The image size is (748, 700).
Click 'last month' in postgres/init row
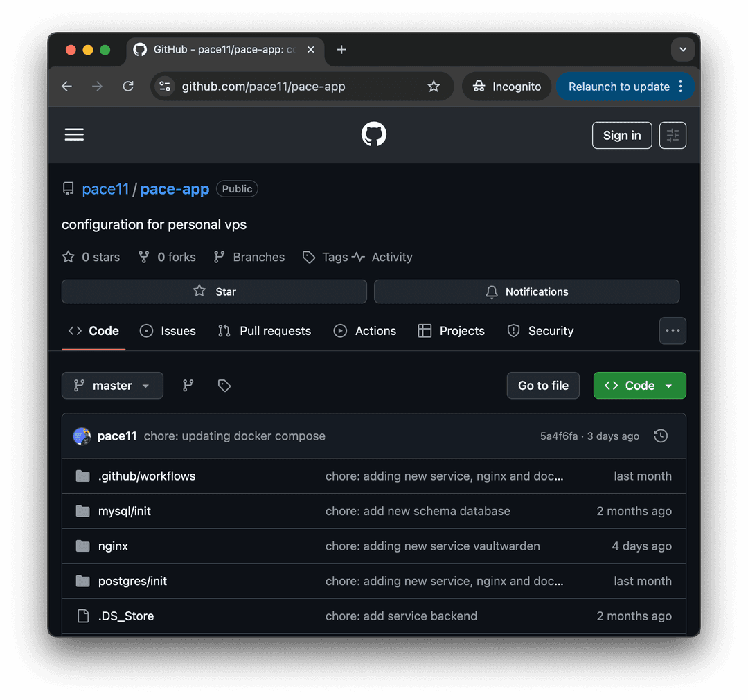pyautogui.click(x=643, y=582)
